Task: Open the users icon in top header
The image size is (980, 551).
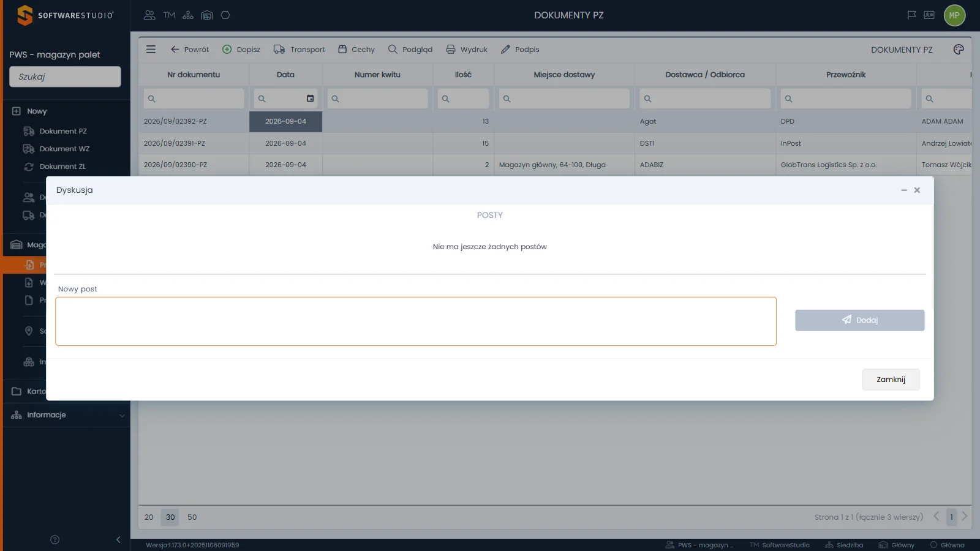Action: click(149, 15)
